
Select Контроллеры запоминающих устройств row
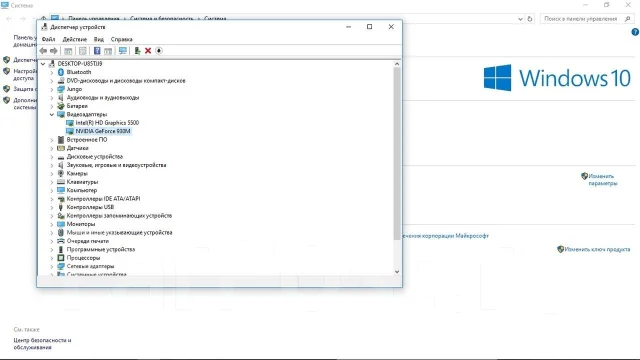point(119,216)
